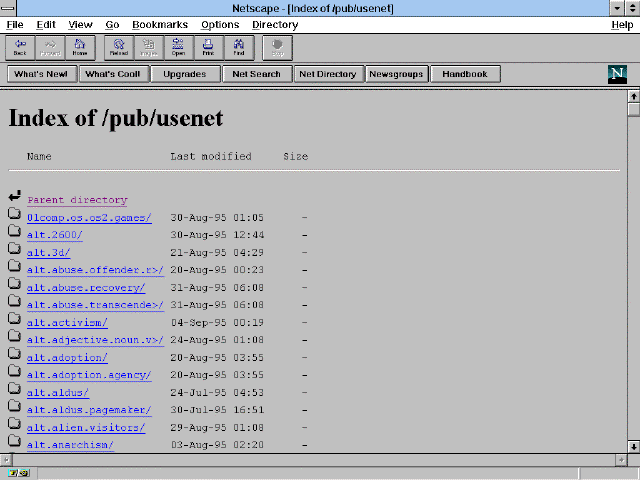
Task: Click folder icon beside alt.aldus.pagemaker/
Action: [x=14, y=406]
